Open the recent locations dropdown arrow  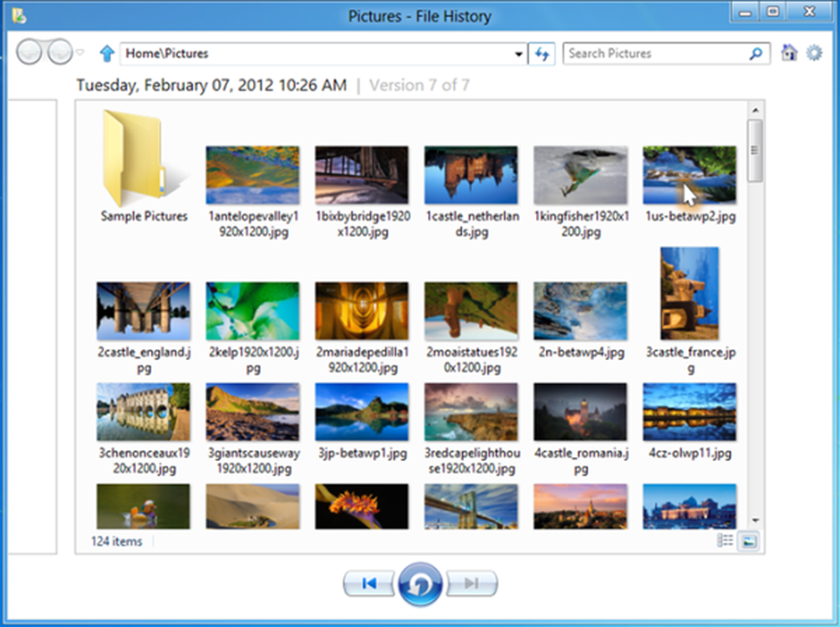point(80,52)
